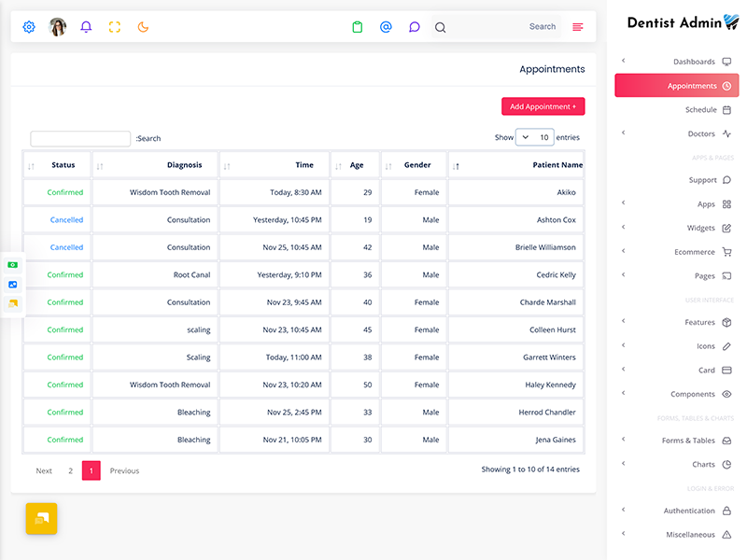Open the Show entries dropdown
747x560 pixels.
coord(534,137)
